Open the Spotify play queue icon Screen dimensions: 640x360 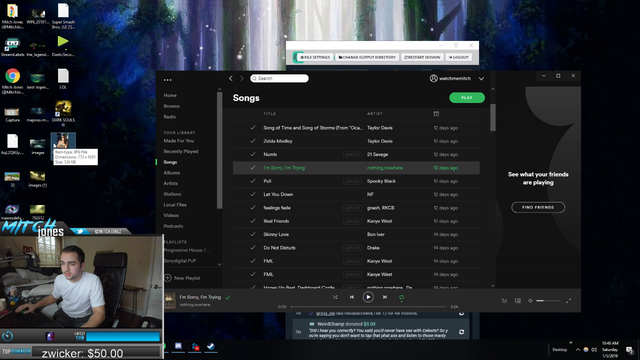[504, 301]
